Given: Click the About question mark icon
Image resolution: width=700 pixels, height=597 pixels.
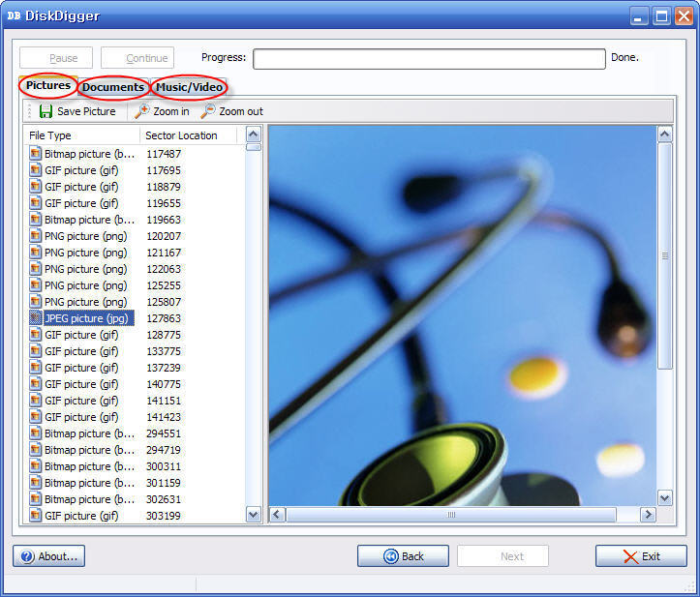Looking at the screenshot, I should (27, 556).
